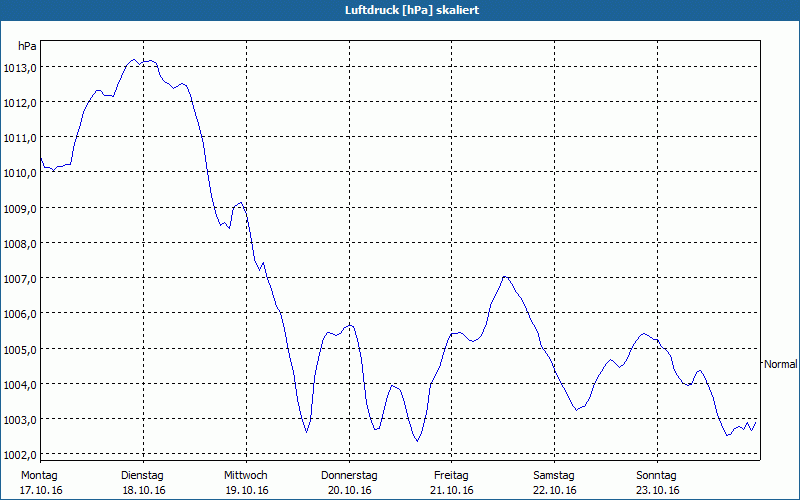The height and width of the screenshot is (500, 800).
Task: Click the Samstag day label
Action: click(x=554, y=476)
